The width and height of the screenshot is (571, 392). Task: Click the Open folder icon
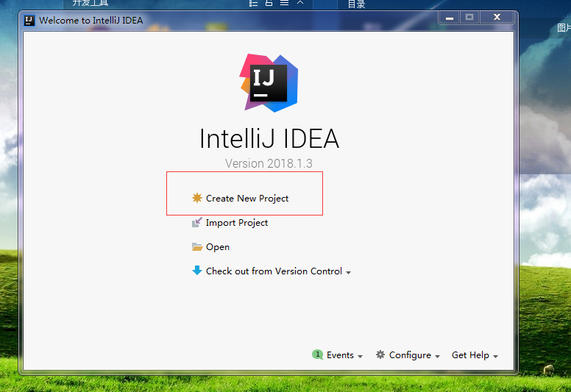point(197,247)
